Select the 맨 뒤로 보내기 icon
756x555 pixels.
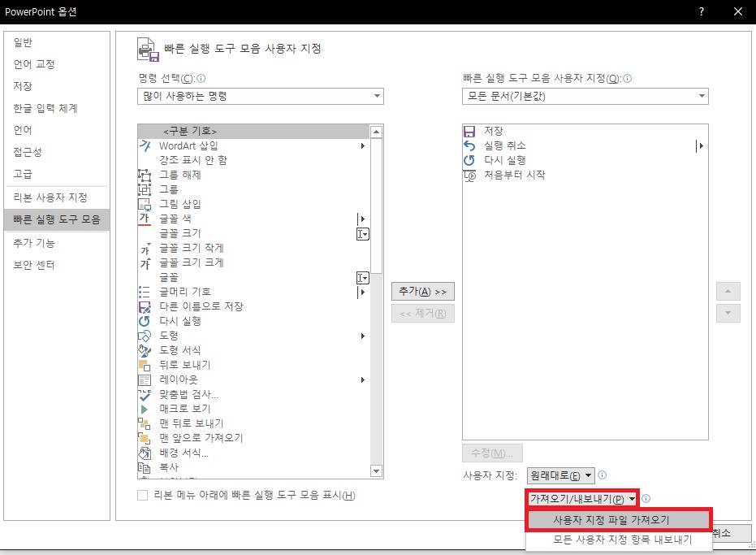(145, 423)
